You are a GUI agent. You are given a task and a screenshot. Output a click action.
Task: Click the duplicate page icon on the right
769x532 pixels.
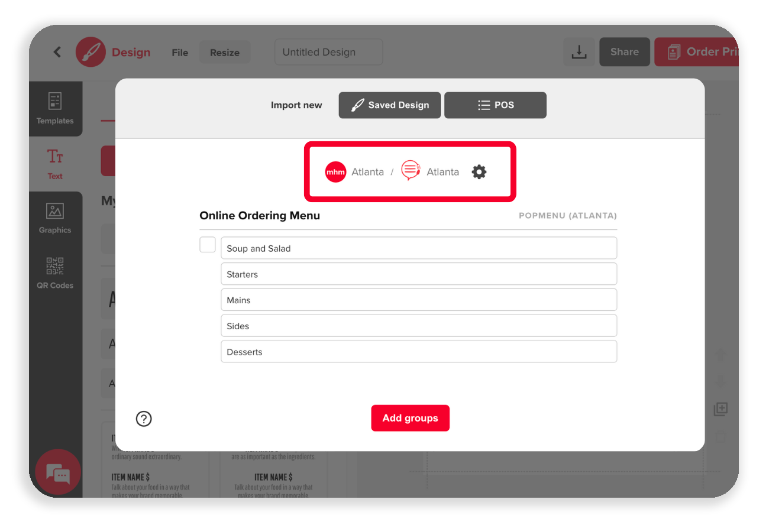click(720, 408)
